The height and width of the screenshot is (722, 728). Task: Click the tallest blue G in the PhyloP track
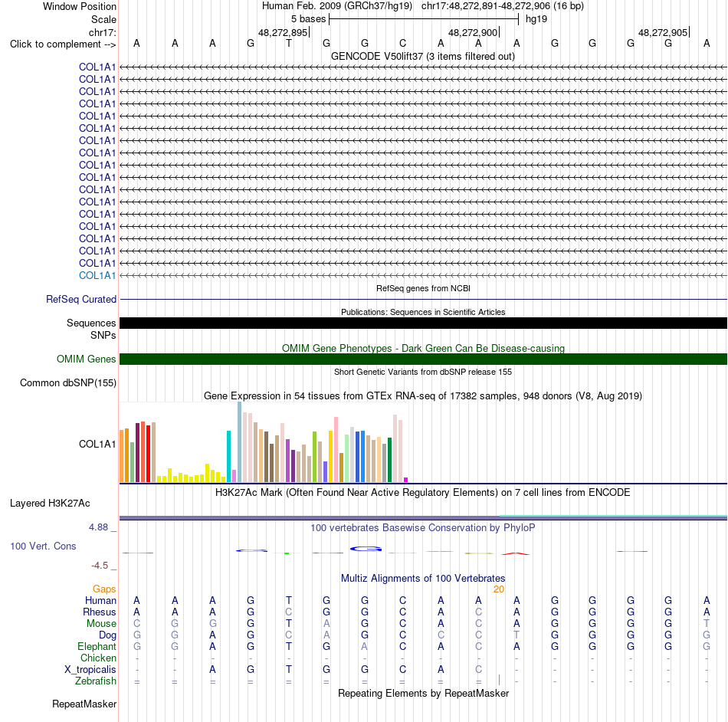366,549
